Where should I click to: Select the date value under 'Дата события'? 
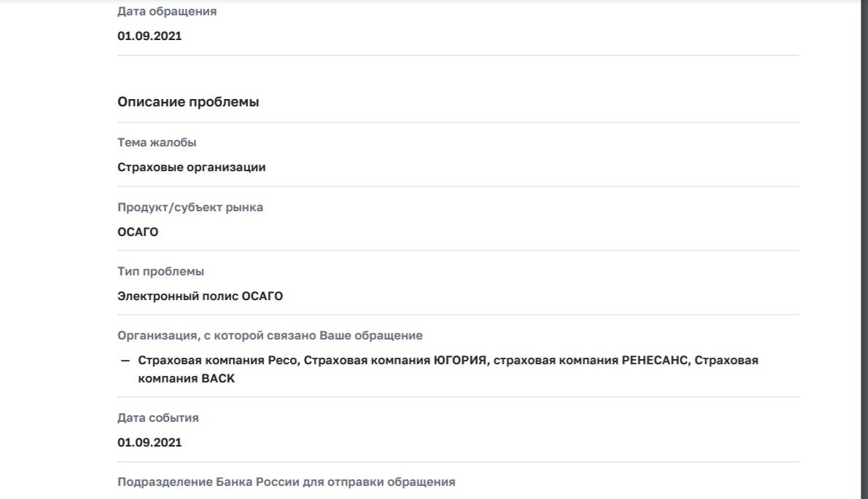[149, 443]
